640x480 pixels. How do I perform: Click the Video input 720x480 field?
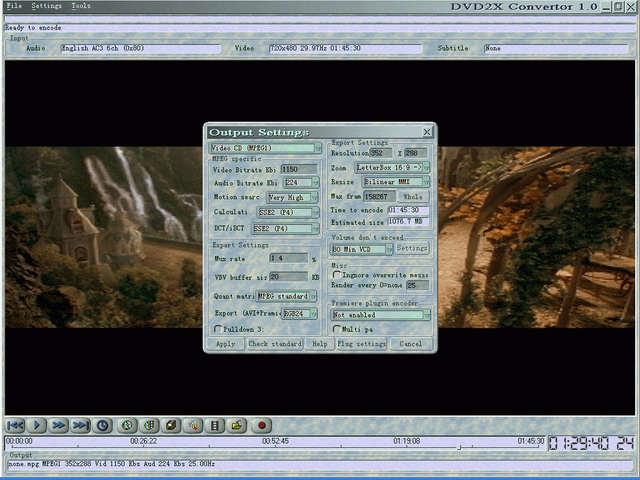click(x=345, y=49)
